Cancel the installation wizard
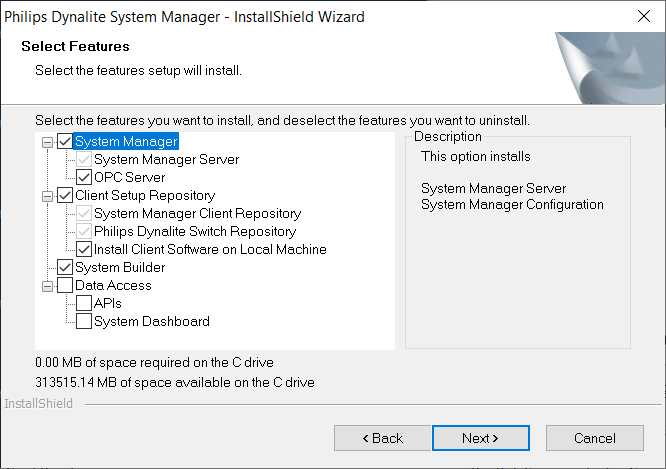Screen dimensions: 666x469 click(595, 438)
